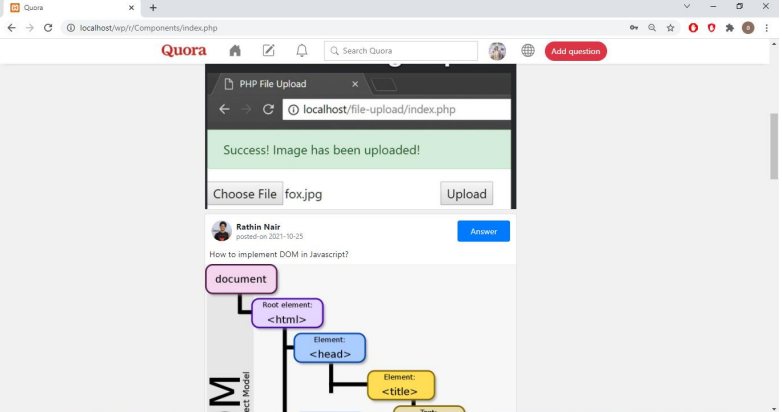Open the Chrome three-dot menu
The image size is (782, 412).
coord(767,28)
